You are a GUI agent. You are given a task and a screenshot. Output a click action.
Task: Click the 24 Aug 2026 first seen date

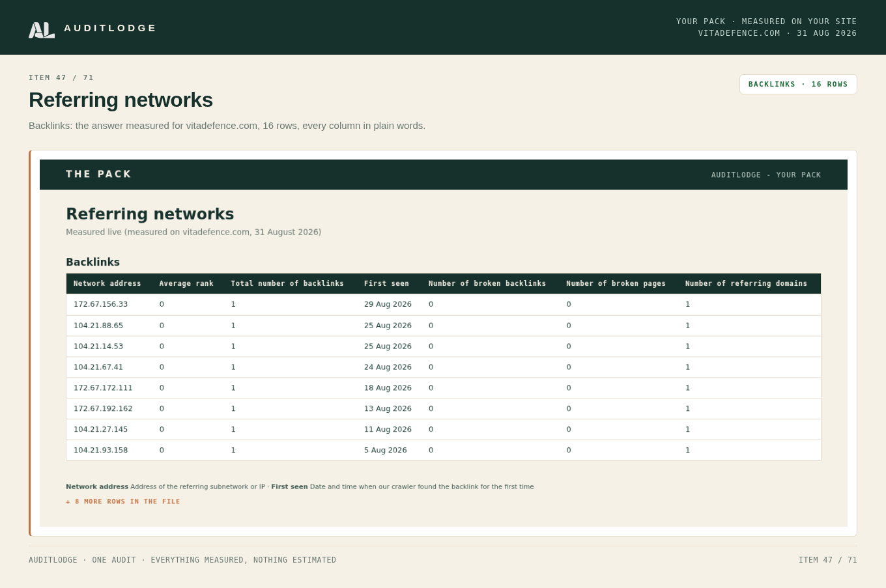pos(388,367)
